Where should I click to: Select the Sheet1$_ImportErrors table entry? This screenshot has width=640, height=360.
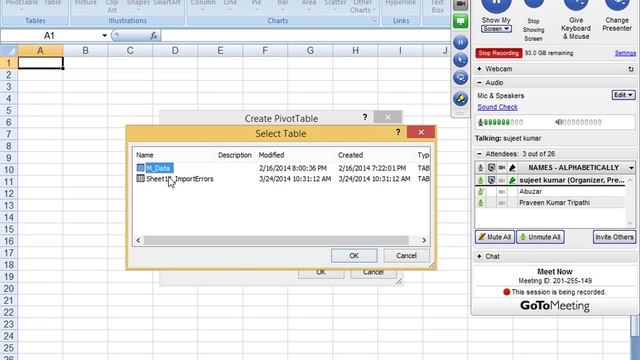[175, 179]
